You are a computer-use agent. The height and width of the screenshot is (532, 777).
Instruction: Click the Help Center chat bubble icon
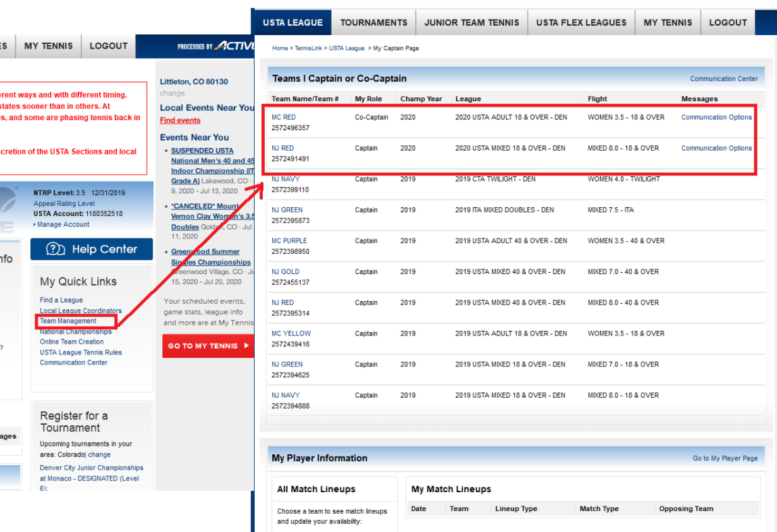pyautogui.click(x=55, y=249)
